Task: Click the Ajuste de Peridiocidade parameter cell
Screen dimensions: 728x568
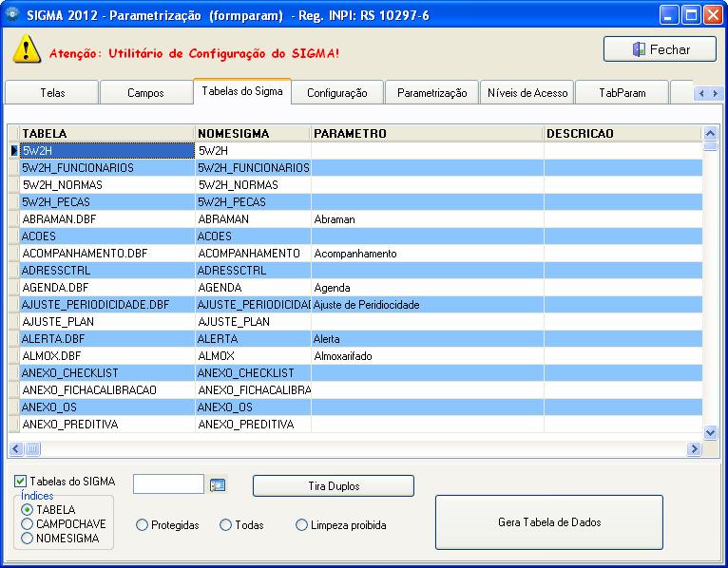Action: coord(427,304)
